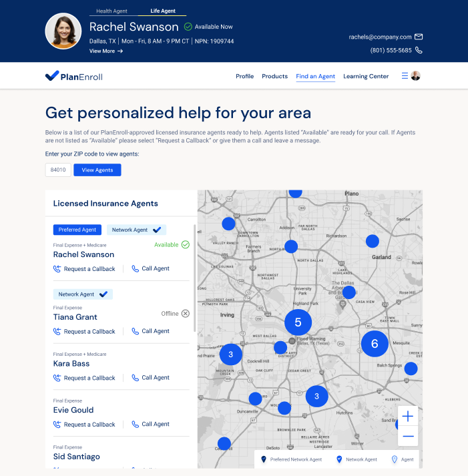This screenshot has height=476, width=468.
Task: Open Sid Santiago agent entry
Action: [77, 457]
